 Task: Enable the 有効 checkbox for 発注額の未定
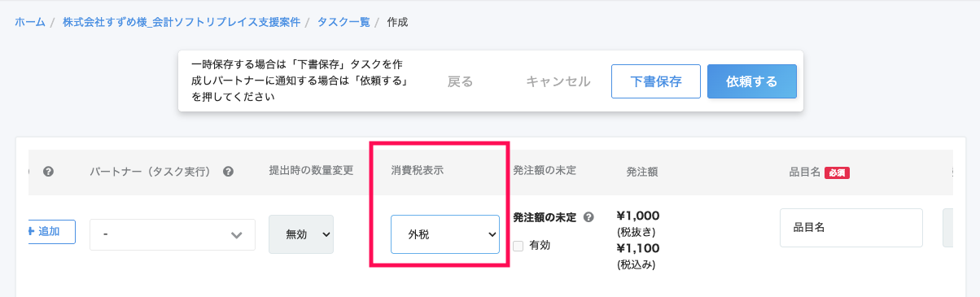click(518, 246)
